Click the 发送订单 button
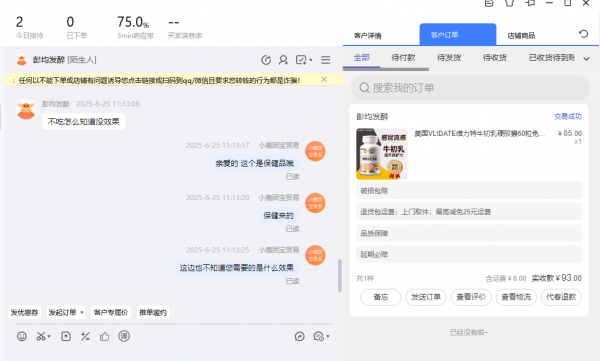The image size is (600, 361). coord(426,297)
